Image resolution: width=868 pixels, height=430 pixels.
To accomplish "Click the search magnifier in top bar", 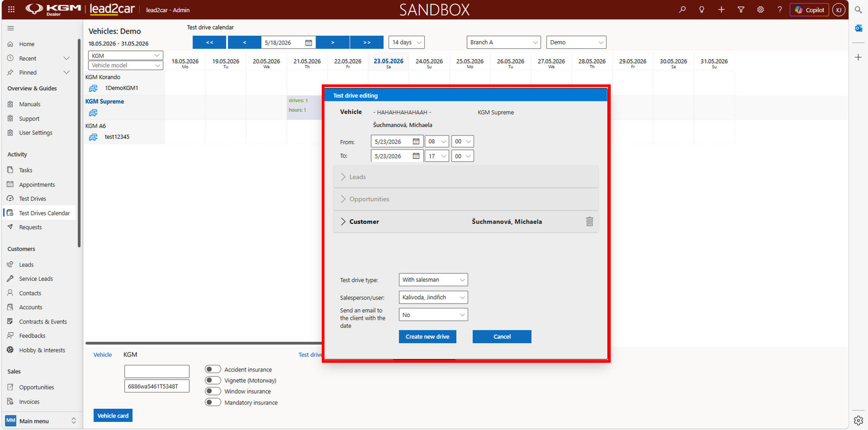I will tap(682, 9).
